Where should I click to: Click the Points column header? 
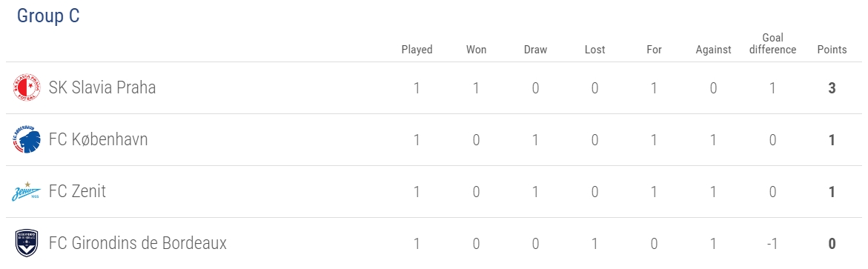(x=832, y=50)
